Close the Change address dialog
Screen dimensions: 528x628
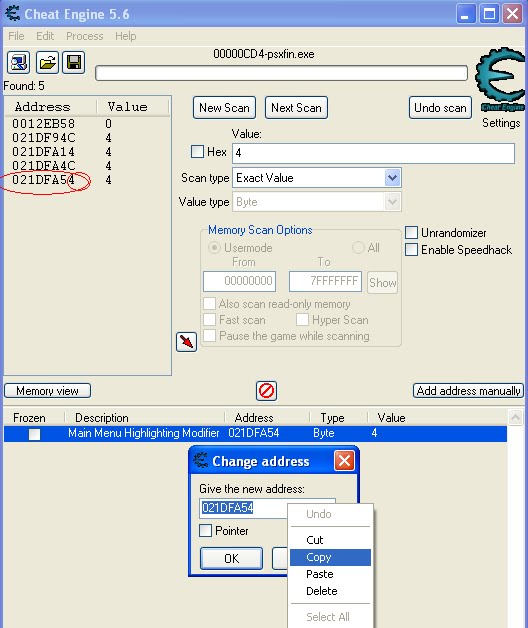(345, 461)
